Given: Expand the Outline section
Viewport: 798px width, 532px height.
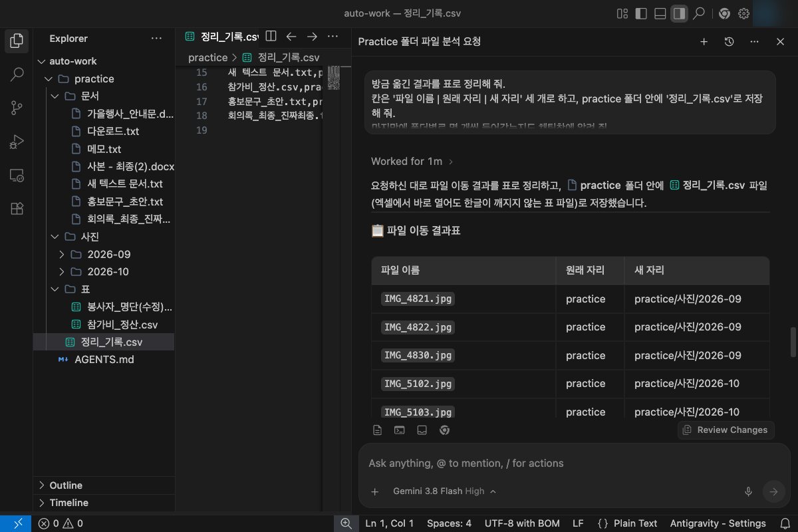Looking at the screenshot, I should click(x=104, y=485).
